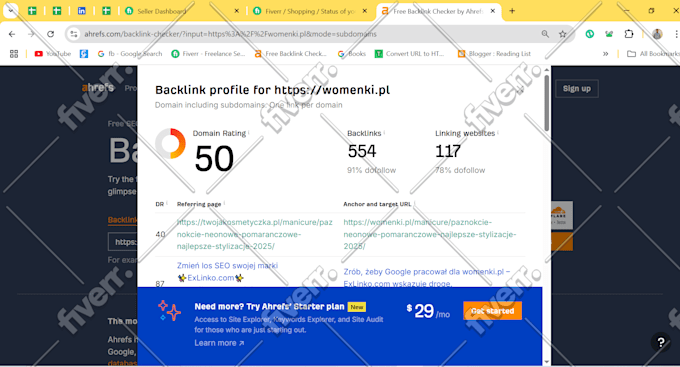Click the Referring page column header
Image resolution: width=680 pixels, height=367 pixels.
tap(199, 204)
